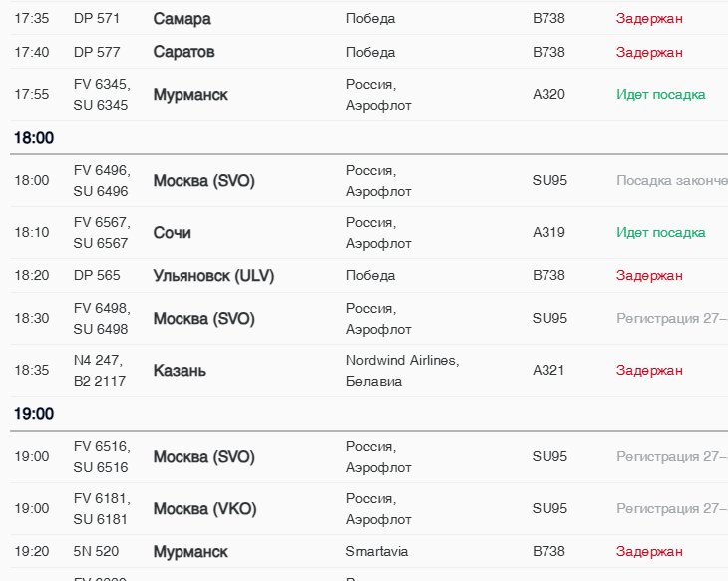Click 'Посадка закончена' status at 18:00

(670, 181)
